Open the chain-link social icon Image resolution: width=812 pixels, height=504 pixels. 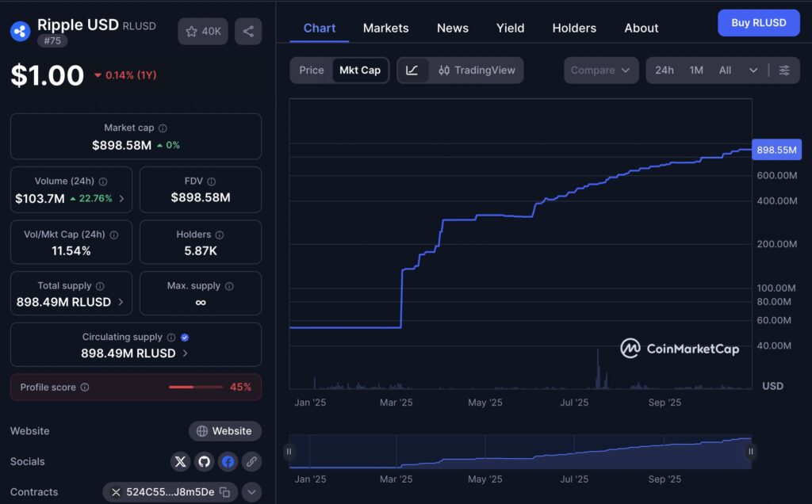(x=251, y=461)
